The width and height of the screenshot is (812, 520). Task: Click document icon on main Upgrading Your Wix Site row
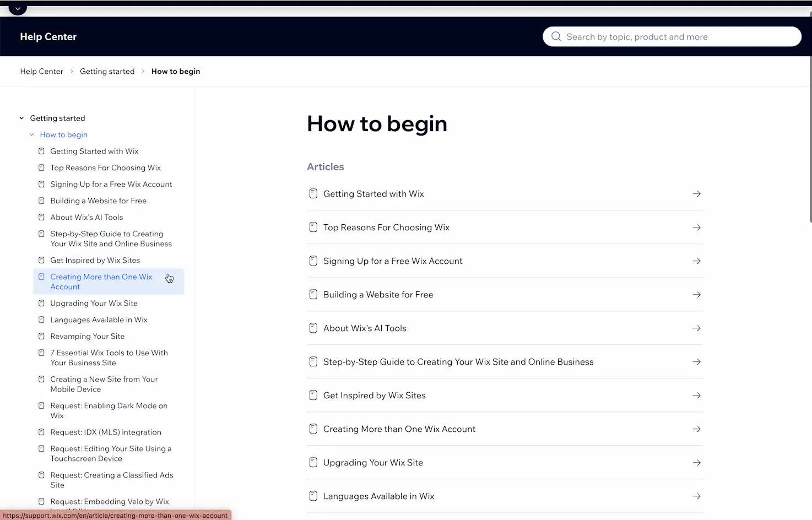tap(313, 463)
